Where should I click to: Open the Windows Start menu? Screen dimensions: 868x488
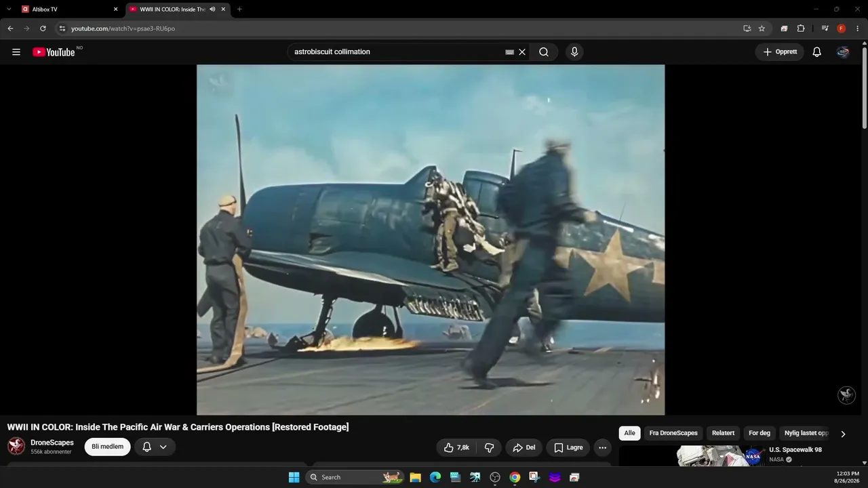[294, 477]
